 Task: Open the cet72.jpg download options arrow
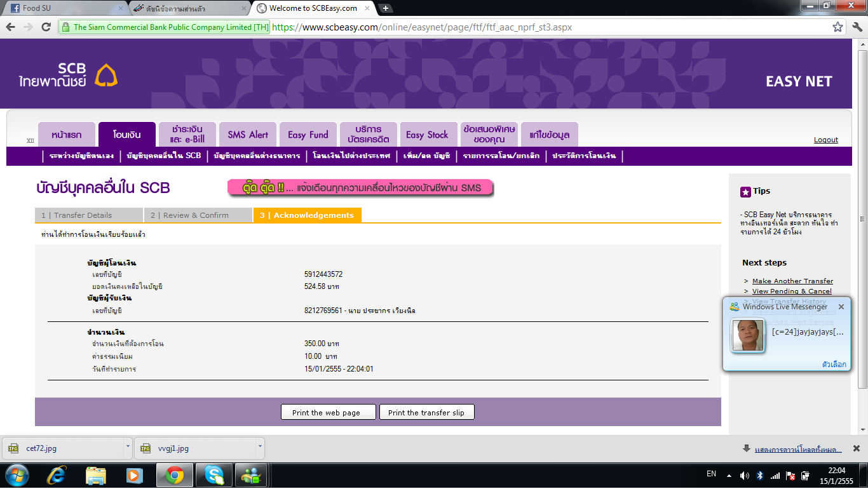[128, 448]
